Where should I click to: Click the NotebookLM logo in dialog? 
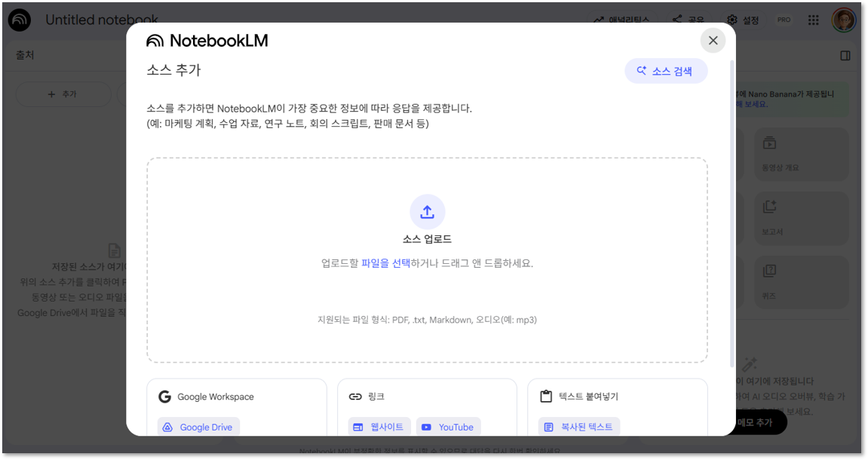point(207,41)
